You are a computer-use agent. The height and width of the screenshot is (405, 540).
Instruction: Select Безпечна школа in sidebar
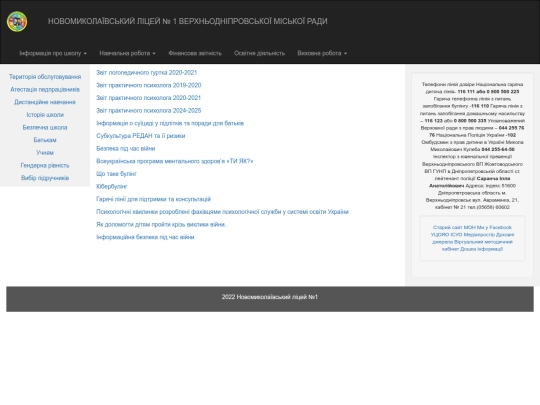click(45, 127)
